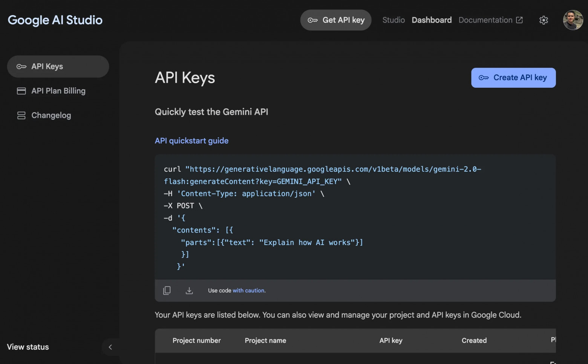
Task: Switch to the Studio tab
Action: tap(394, 20)
